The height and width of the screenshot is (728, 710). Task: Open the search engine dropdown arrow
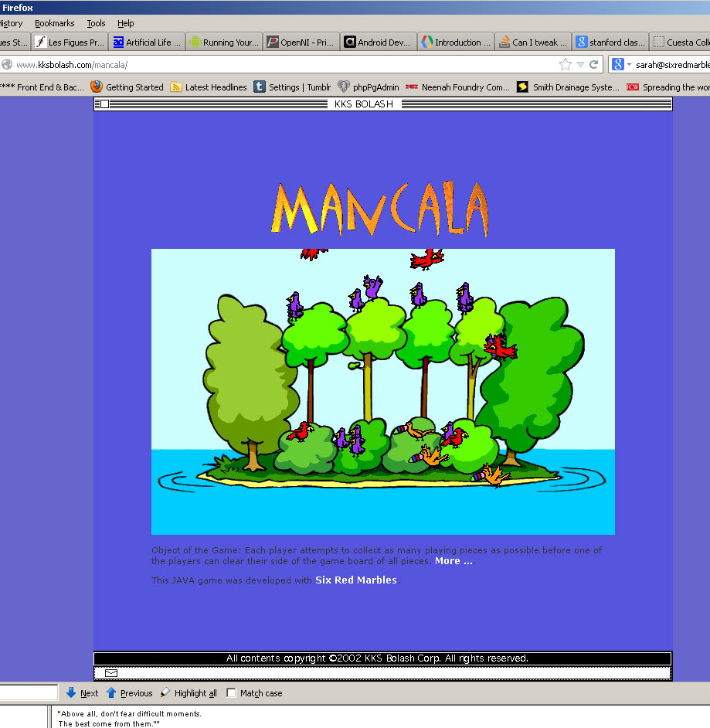tap(629, 65)
